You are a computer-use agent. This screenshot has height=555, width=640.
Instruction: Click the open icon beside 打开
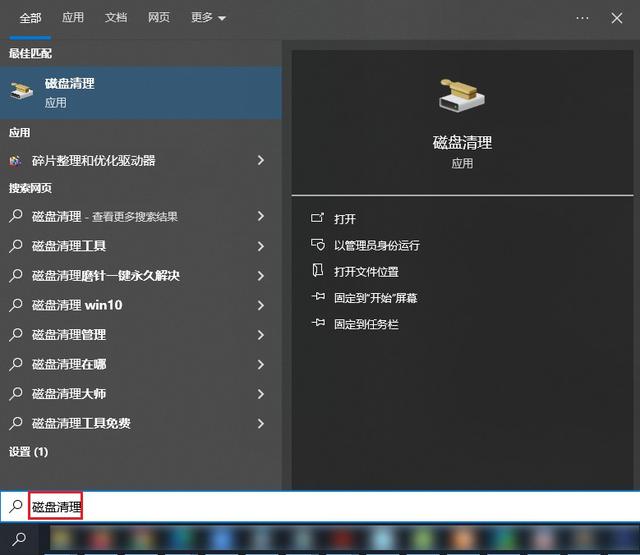(x=318, y=218)
